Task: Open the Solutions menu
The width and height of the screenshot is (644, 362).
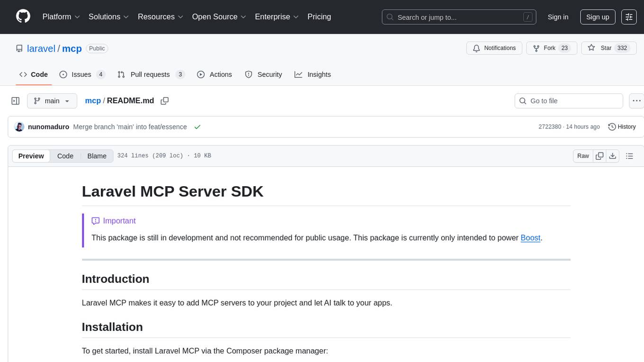Action: pyautogui.click(x=109, y=17)
